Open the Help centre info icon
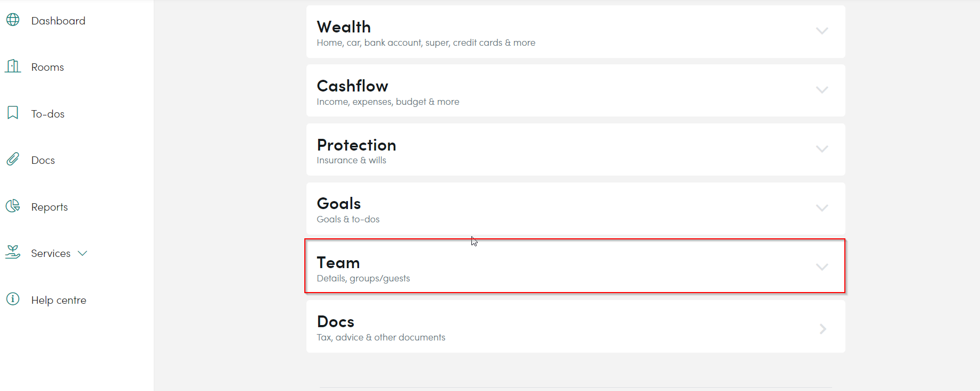Viewport: 980px width, 391px height. 13,299
